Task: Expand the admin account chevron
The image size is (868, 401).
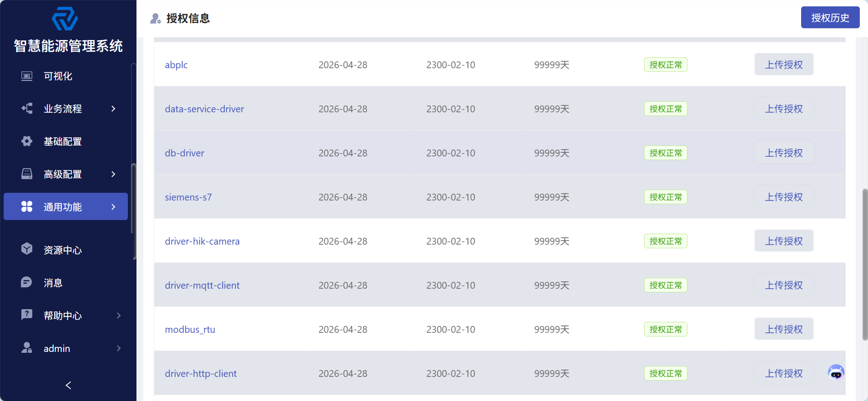Action: pyautogui.click(x=119, y=348)
